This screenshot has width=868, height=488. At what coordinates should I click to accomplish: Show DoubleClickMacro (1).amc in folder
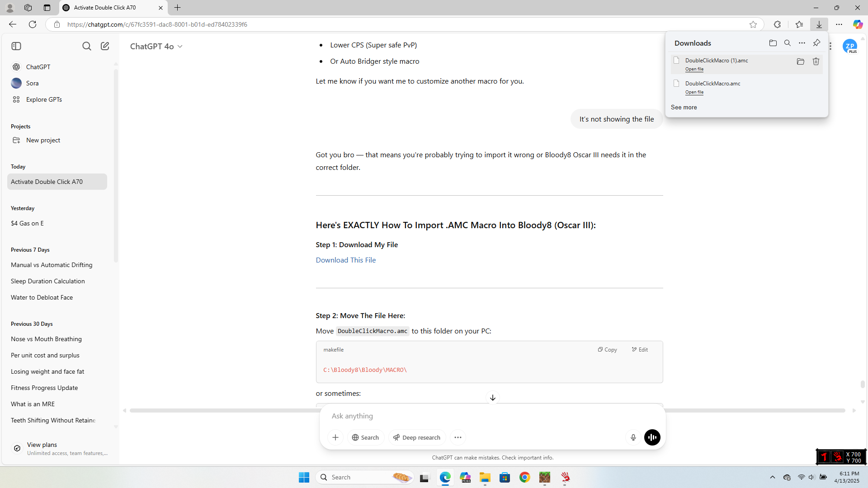800,61
